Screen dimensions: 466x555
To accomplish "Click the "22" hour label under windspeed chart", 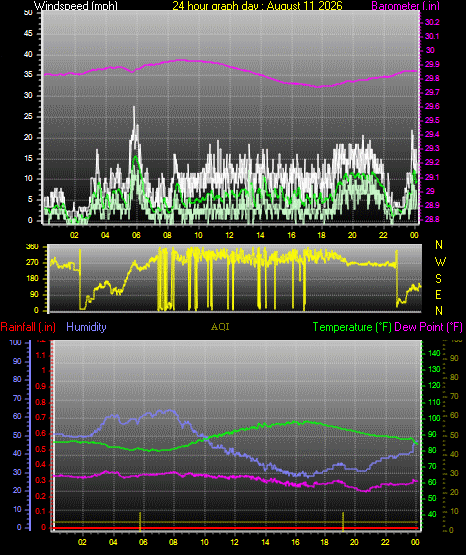I will 383,235.
